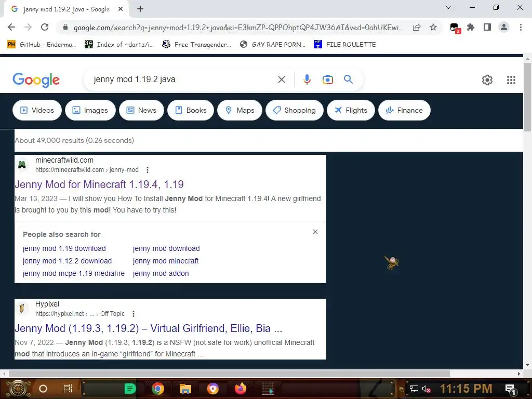Close the jenny mod 1.19.2 java tab
Image resolution: width=532 pixels, height=399 pixels.
coord(121,9)
